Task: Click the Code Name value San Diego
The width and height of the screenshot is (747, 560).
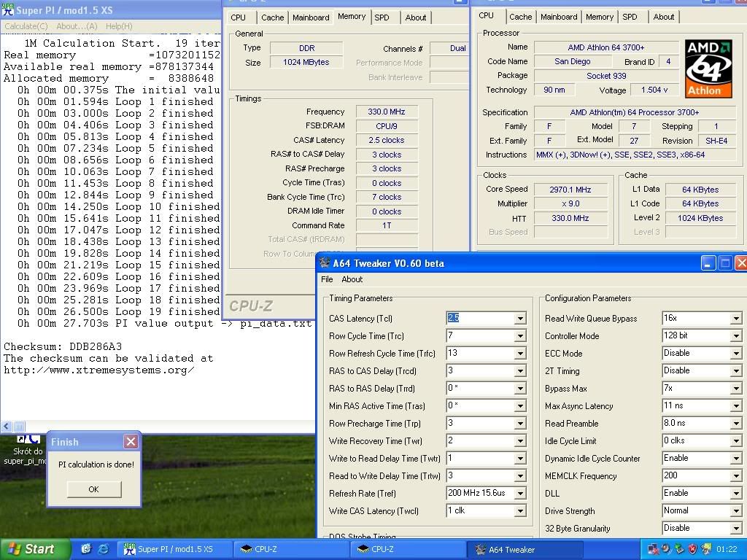Action: pyautogui.click(x=572, y=61)
